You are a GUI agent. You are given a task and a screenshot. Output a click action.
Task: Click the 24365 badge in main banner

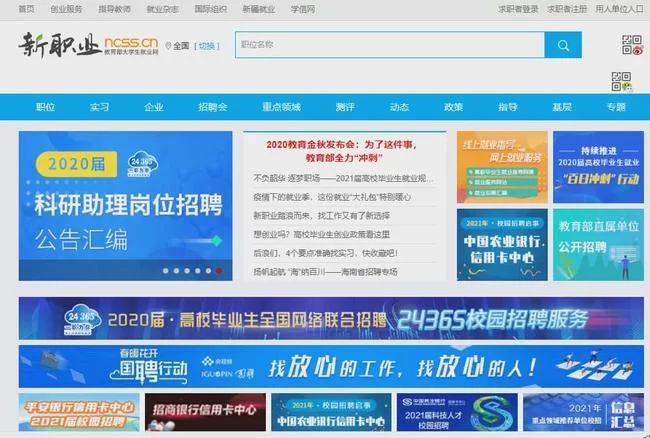pos(141,164)
